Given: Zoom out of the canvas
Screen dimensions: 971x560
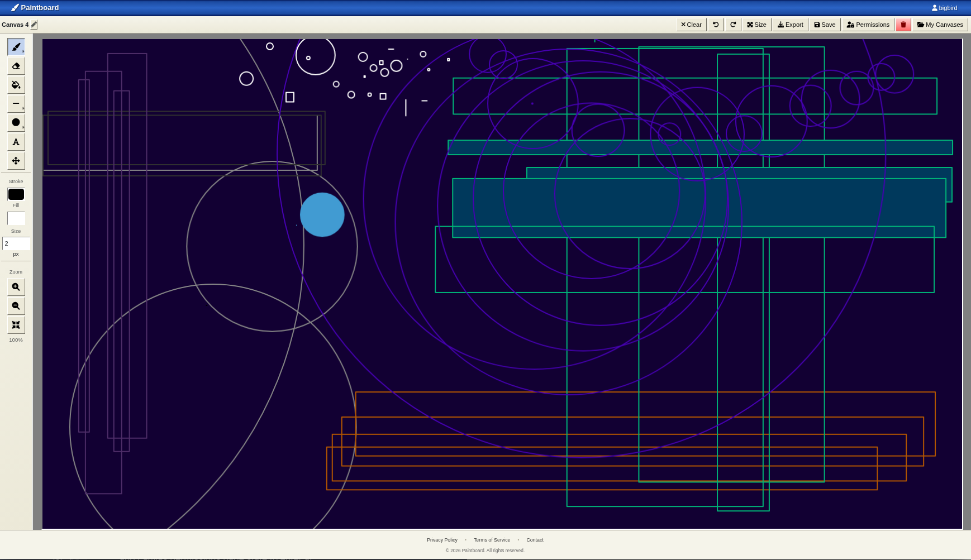Looking at the screenshot, I should [16, 305].
